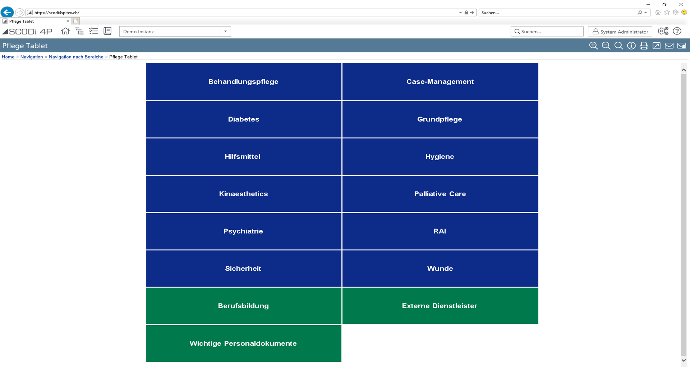Close the Pflege Tablet browser tab

[x=68, y=21]
